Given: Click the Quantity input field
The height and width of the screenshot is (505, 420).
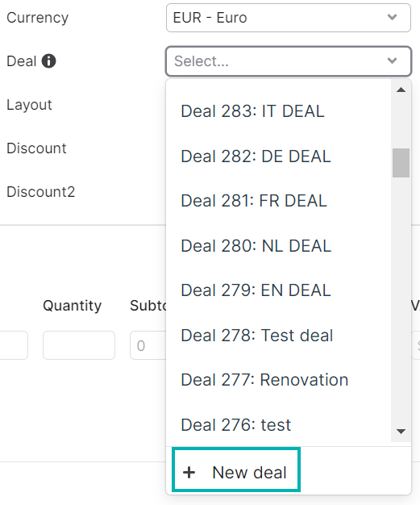Looking at the screenshot, I should (79, 345).
